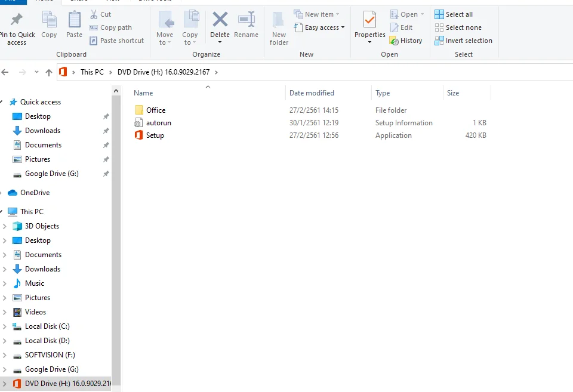Click the Up arrow navigation button

click(x=49, y=72)
